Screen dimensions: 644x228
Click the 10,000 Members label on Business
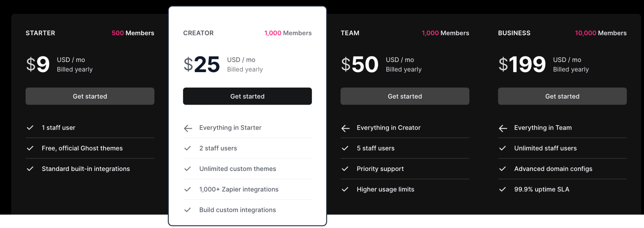(x=601, y=33)
